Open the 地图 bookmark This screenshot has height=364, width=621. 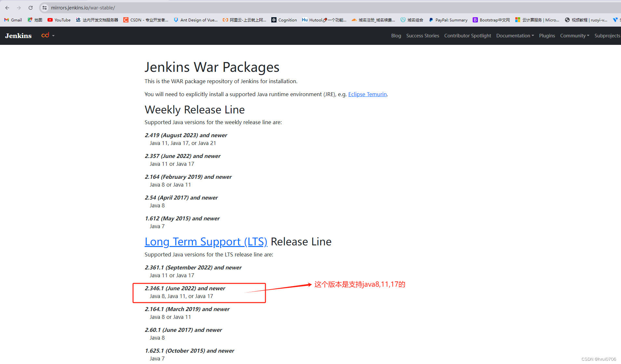[34, 20]
